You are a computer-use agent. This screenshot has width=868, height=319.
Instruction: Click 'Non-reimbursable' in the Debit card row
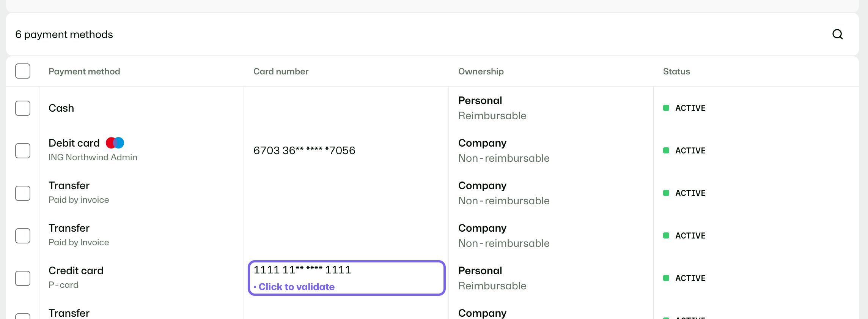504,158
